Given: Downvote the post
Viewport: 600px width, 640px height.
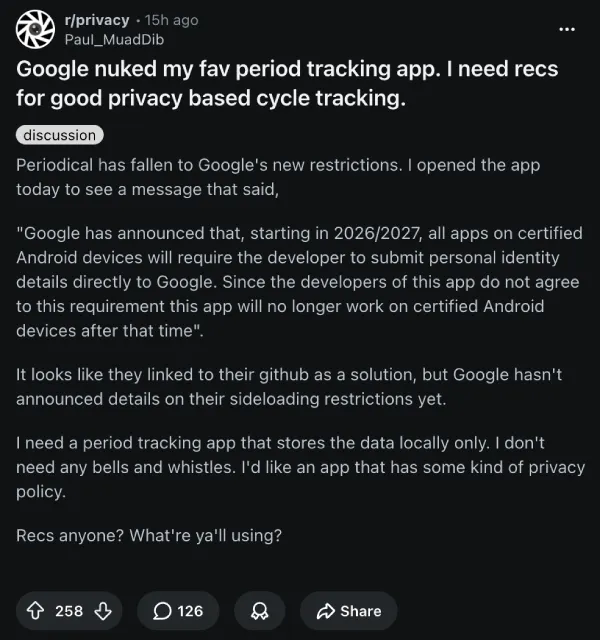Looking at the screenshot, I should (101, 611).
